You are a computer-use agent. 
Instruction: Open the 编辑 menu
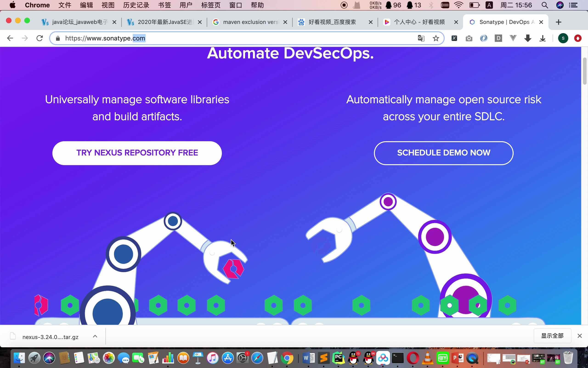coord(86,5)
